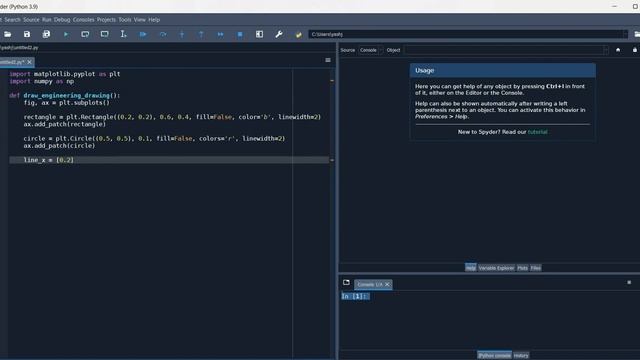Open file with the folder toolbar icon
Image resolution: width=640 pixels, height=360 pixels.
point(7,34)
